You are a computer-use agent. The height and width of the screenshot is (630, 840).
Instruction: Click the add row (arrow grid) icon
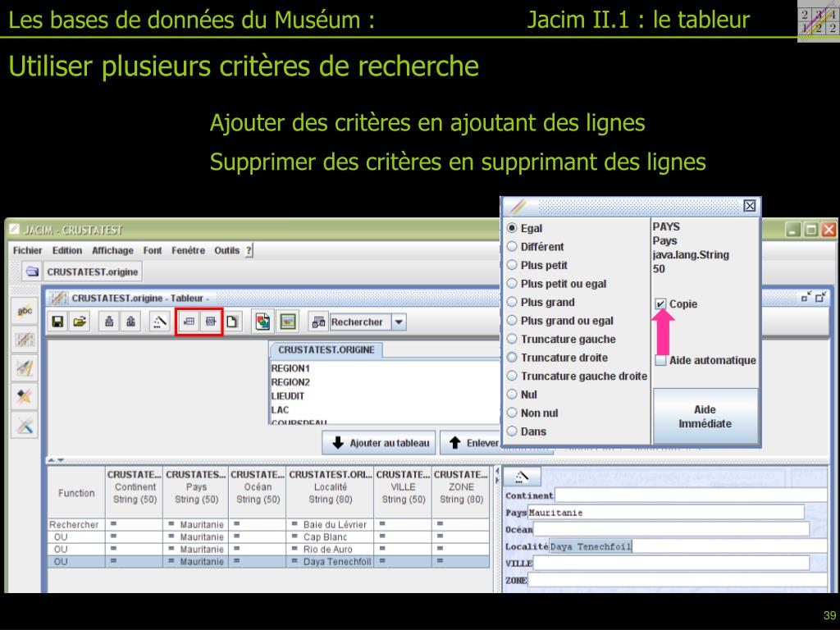tap(189, 322)
